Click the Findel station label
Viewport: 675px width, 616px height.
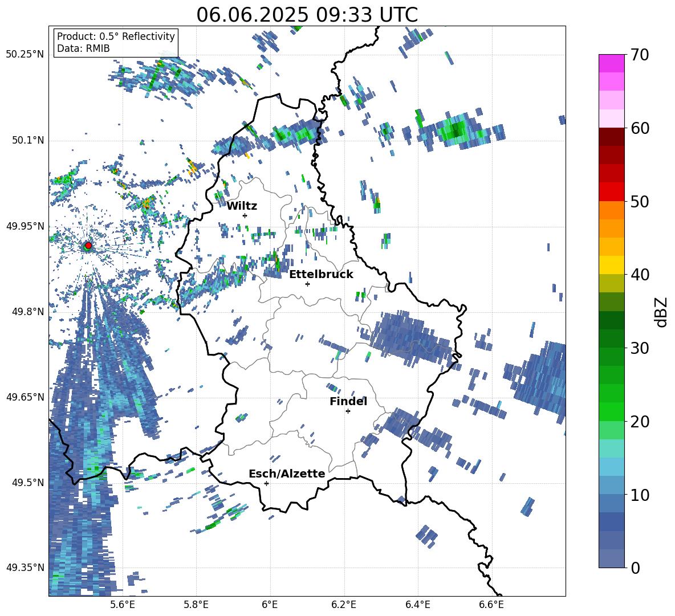click(x=348, y=401)
